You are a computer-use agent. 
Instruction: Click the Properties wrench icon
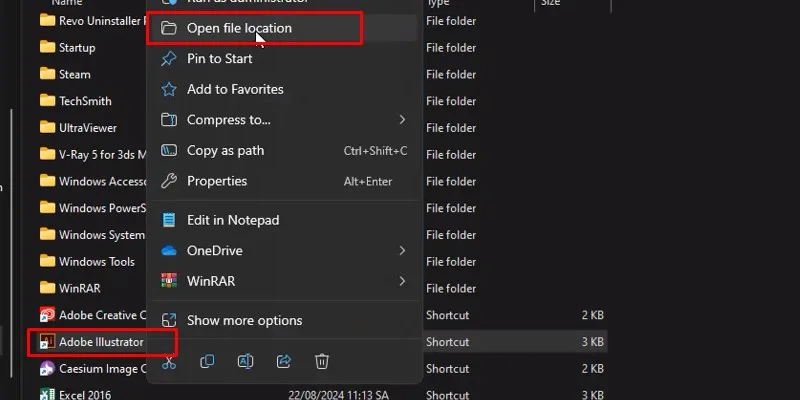pyautogui.click(x=169, y=181)
